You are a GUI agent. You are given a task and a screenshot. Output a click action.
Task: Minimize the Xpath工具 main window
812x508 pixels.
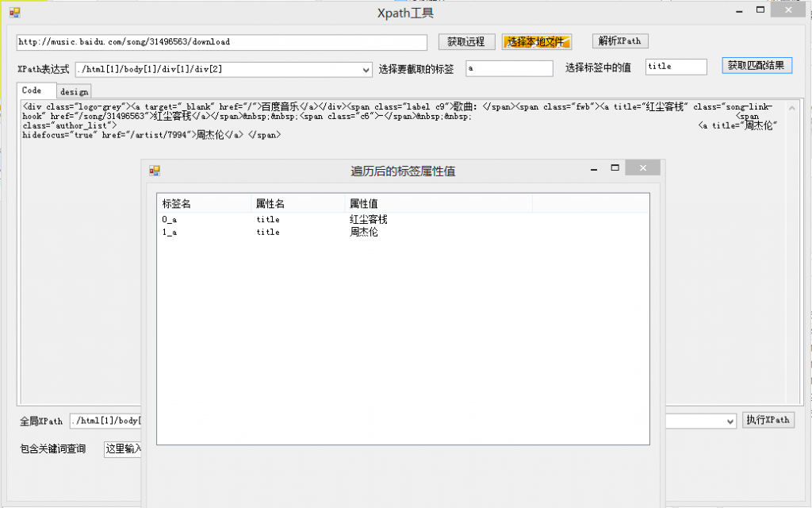point(739,11)
